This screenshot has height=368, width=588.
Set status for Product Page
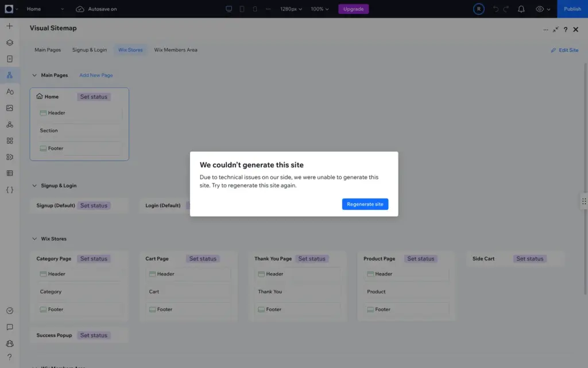(421, 259)
